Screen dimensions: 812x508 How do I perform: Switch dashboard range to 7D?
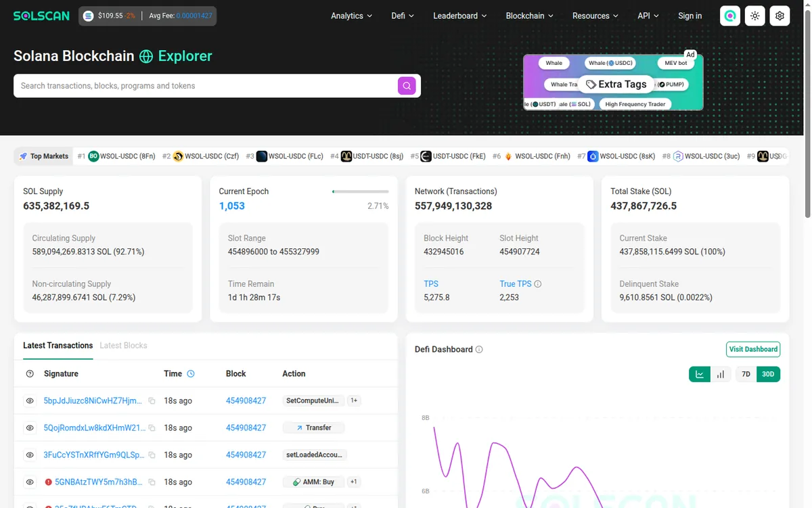(x=746, y=374)
